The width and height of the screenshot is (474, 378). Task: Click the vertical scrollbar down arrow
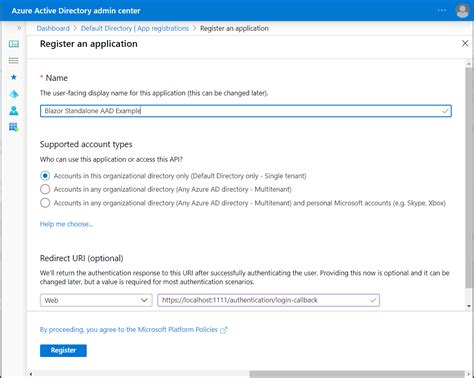pos(469,306)
